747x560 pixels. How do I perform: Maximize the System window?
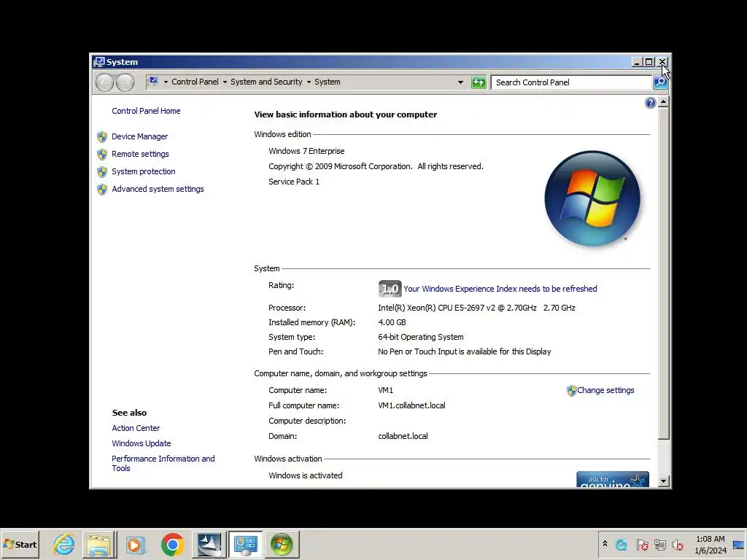[649, 62]
